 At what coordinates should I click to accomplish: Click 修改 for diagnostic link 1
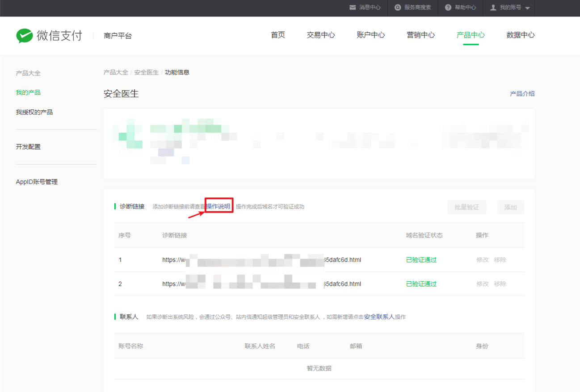[483, 260]
